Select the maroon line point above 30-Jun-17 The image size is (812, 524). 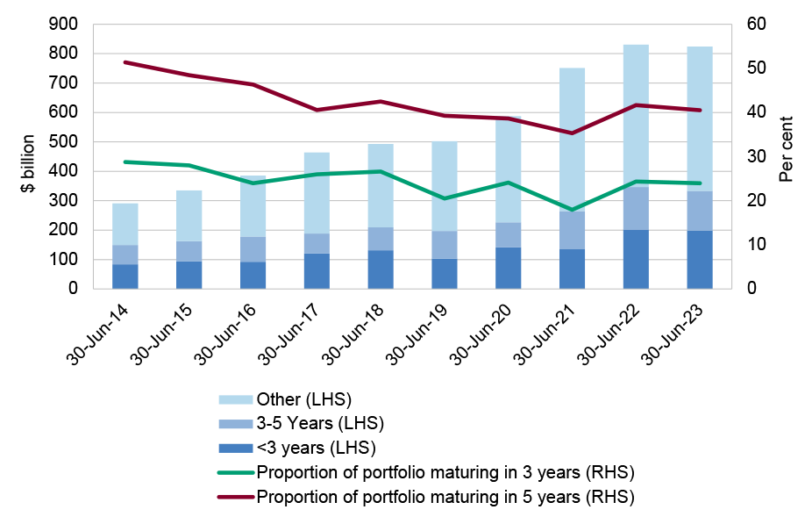click(x=317, y=110)
